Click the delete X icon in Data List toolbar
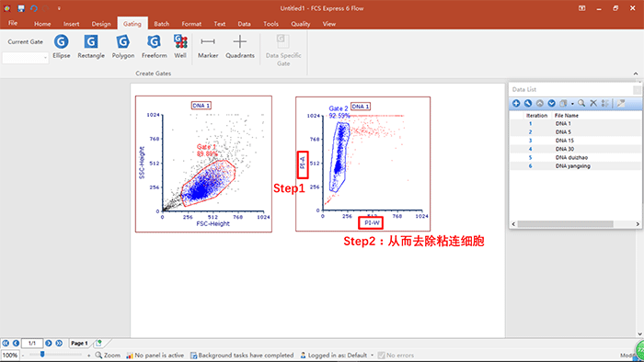The image size is (644, 362). click(x=593, y=103)
